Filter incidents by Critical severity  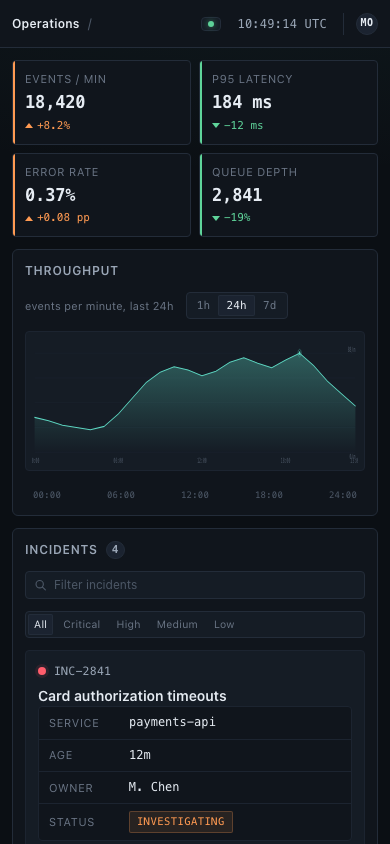click(x=82, y=624)
